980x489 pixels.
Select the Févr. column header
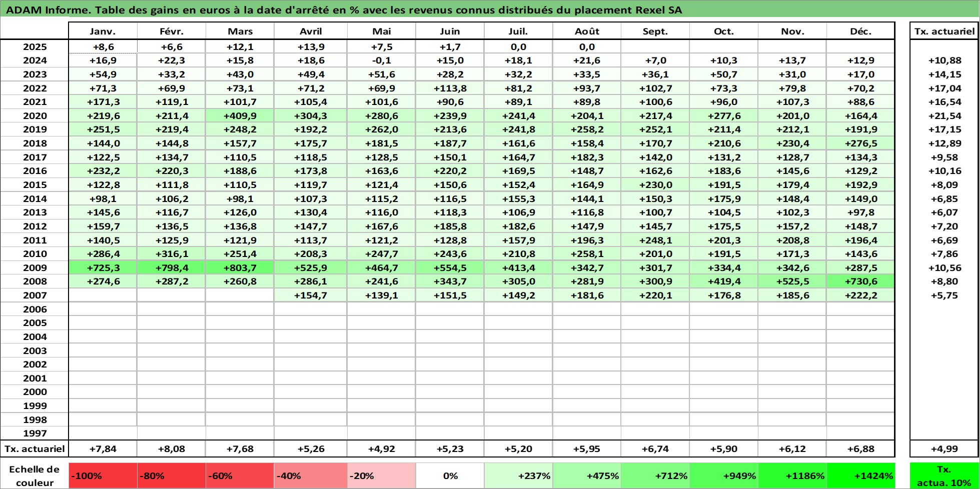172,31
